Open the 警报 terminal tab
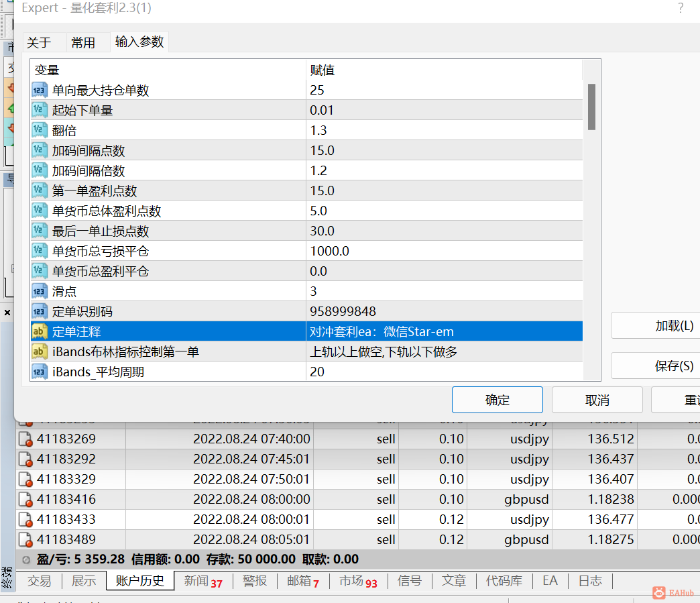The image size is (700, 603). click(x=255, y=581)
